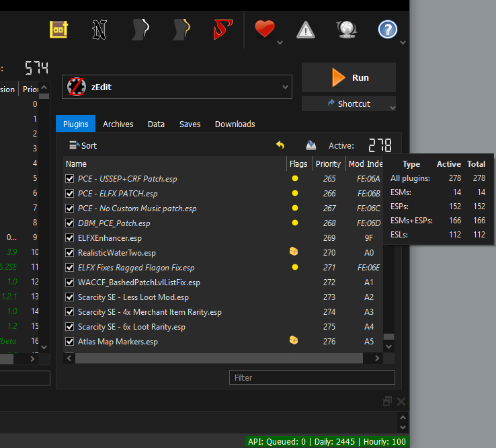Viewport: 496px width, 448px height.
Task: Click the yellow flag dot for DBM_PCE_Patch.esp
Action: pyautogui.click(x=295, y=223)
